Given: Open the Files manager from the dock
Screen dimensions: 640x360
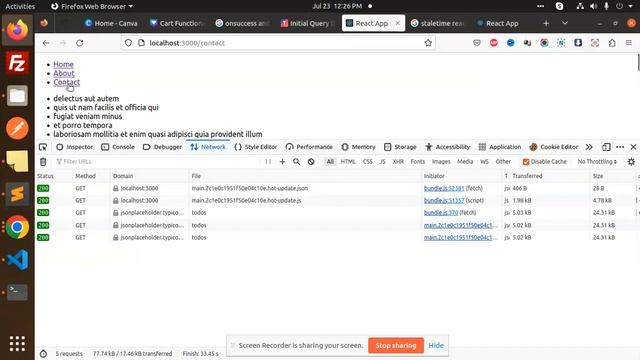Looking at the screenshot, I should [x=17, y=96].
